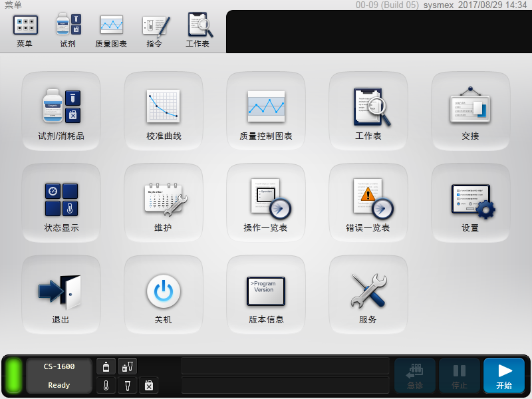
Task: Click the upper empty message field
Action: pos(285,366)
